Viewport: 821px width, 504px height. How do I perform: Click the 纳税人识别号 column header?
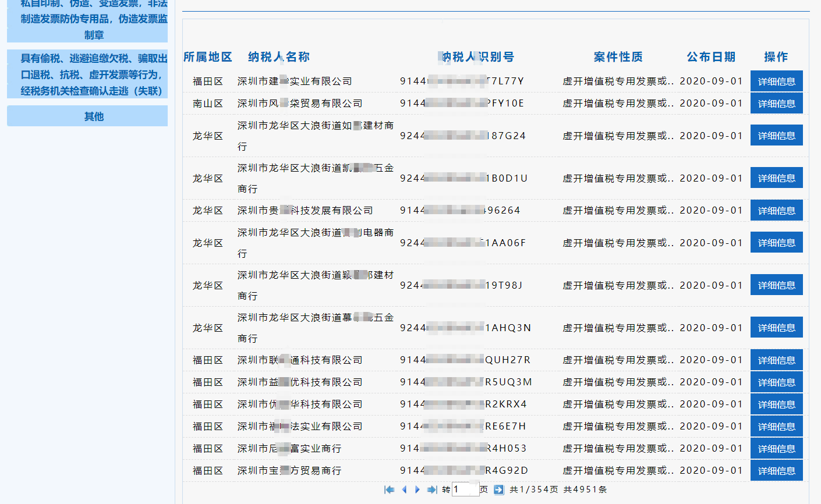pyautogui.click(x=477, y=57)
